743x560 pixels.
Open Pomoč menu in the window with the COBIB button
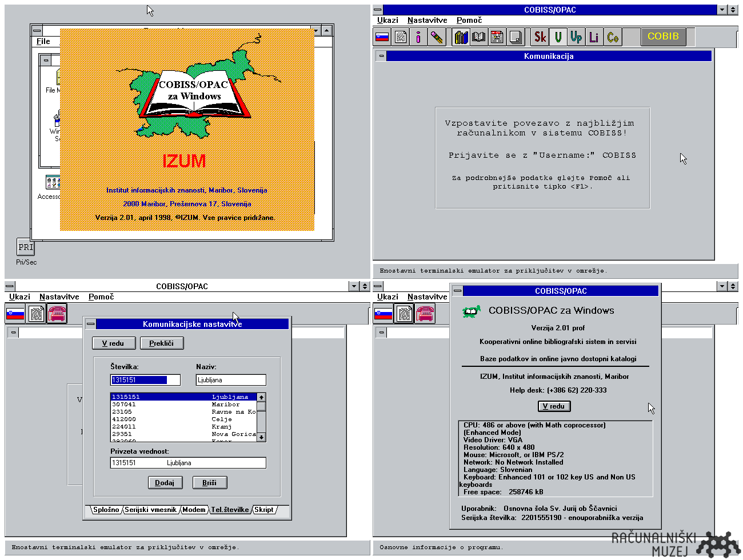click(469, 20)
